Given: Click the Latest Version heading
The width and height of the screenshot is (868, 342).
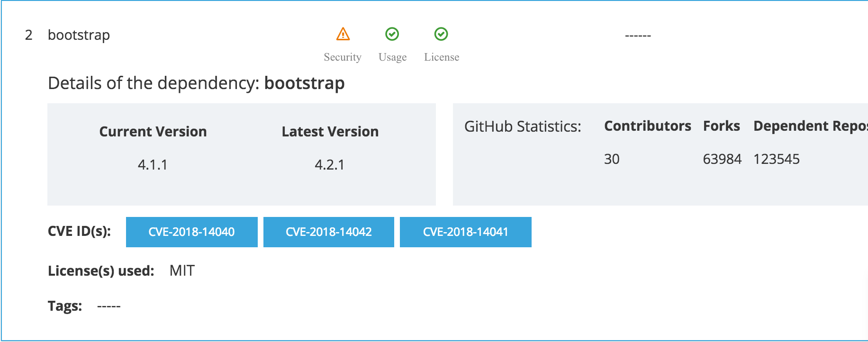Looking at the screenshot, I should (330, 132).
